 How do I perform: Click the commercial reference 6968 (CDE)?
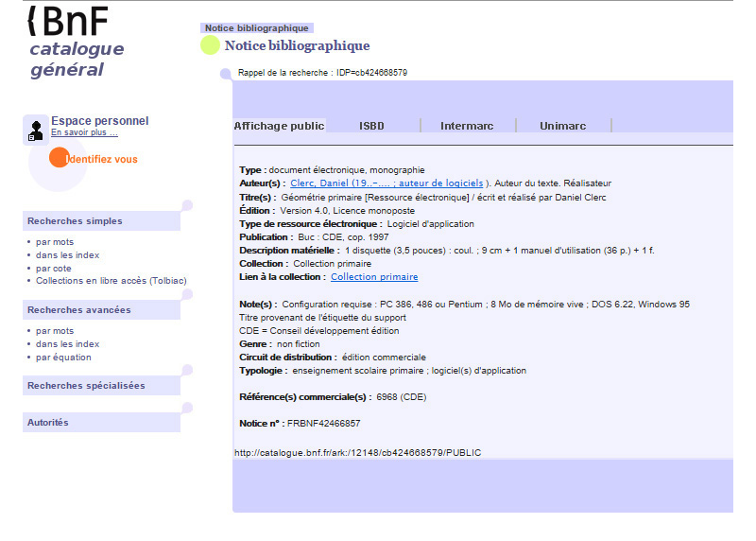pos(401,397)
